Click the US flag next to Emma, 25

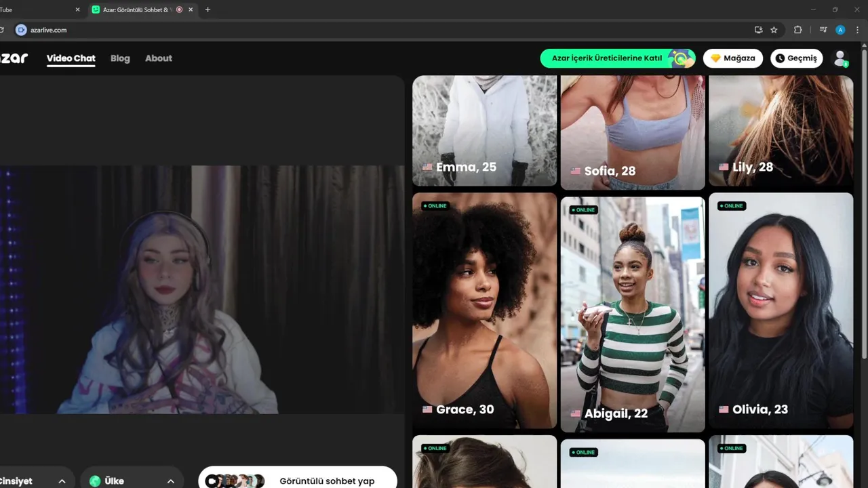pos(427,167)
